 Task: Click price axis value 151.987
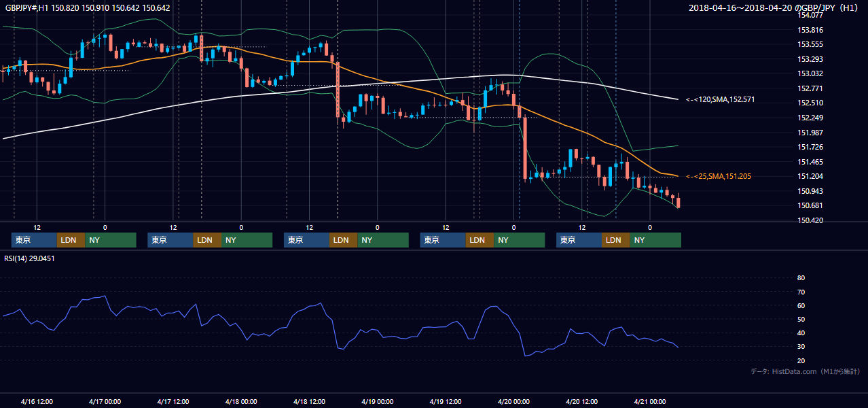point(811,133)
